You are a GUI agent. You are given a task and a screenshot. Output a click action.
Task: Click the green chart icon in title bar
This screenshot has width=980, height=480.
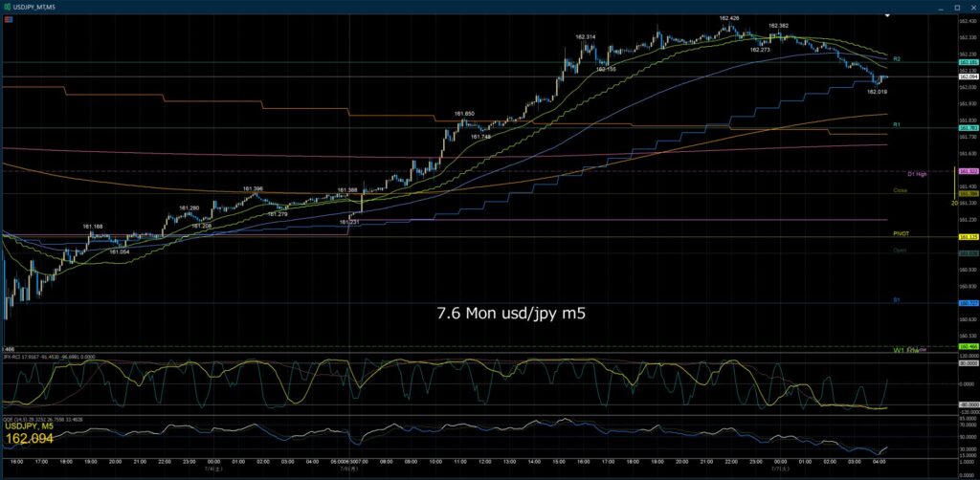coord(6,7)
